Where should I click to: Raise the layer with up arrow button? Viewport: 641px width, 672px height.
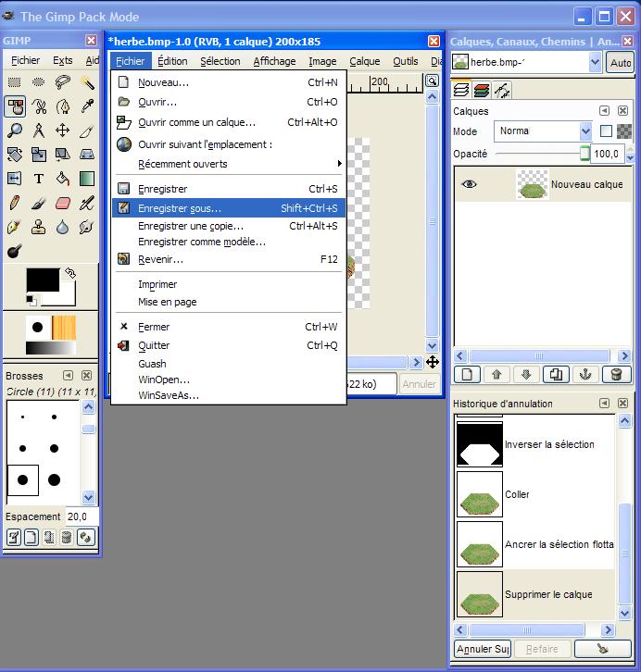click(496, 375)
